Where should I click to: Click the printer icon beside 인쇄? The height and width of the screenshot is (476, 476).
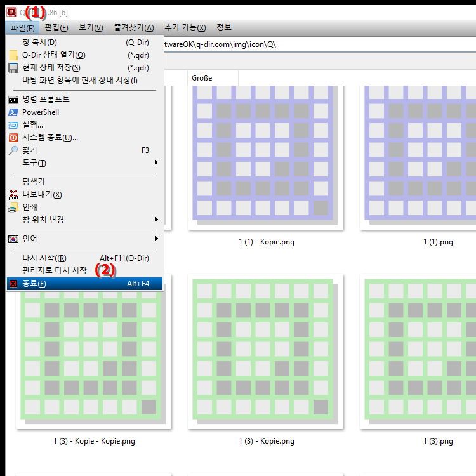click(13, 208)
